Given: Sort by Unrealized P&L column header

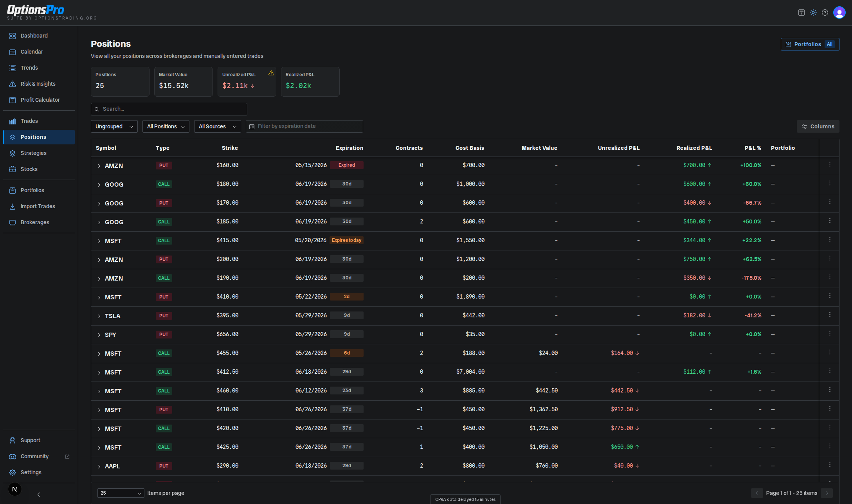Looking at the screenshot, I should 618,148.
